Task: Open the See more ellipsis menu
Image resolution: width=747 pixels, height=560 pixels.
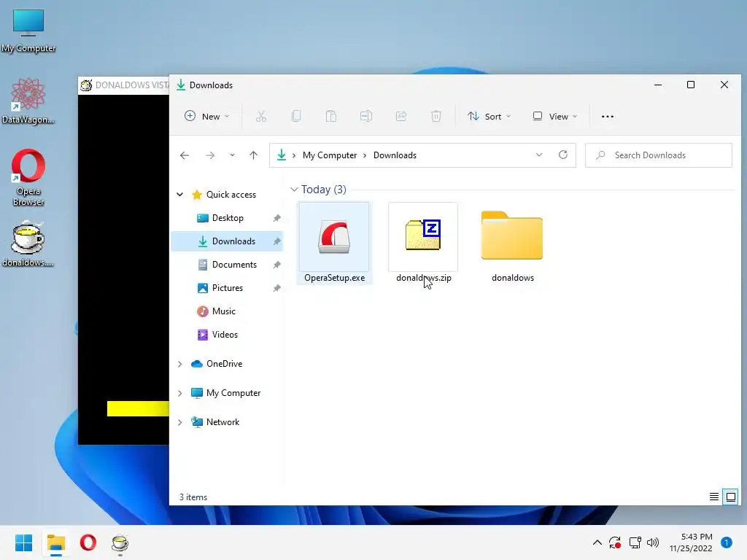Action: tap(608, 116)
